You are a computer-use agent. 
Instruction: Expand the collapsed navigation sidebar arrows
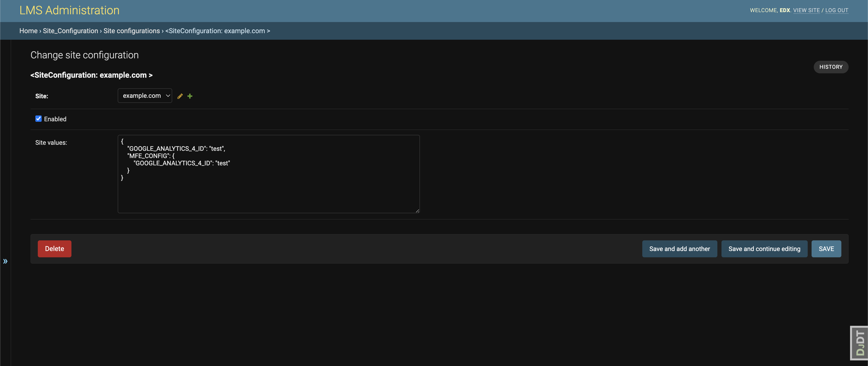(5, 261)
